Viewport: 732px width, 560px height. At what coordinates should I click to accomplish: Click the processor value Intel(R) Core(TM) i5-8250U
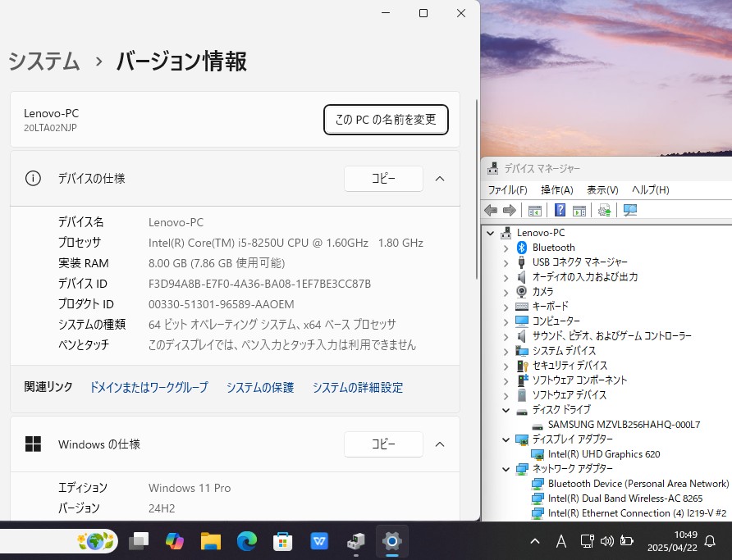click(x=286, y=243)
